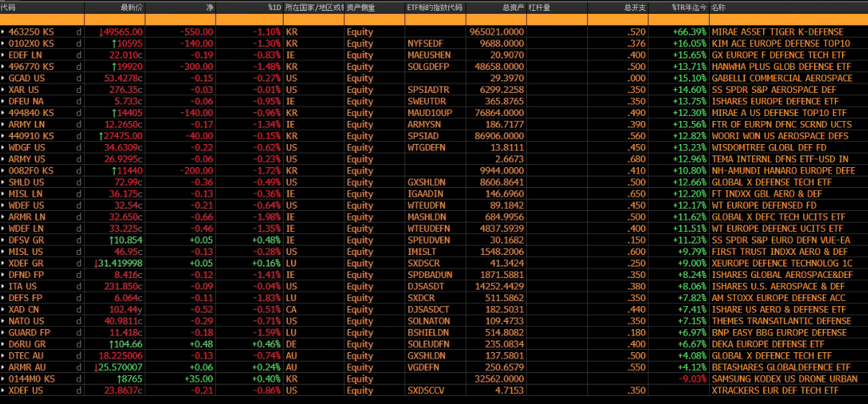Click the 'd' marker in the DFEU NA row
Viewport: 868px width, 404px height.
pyautogui.click(x=79, y=101)
